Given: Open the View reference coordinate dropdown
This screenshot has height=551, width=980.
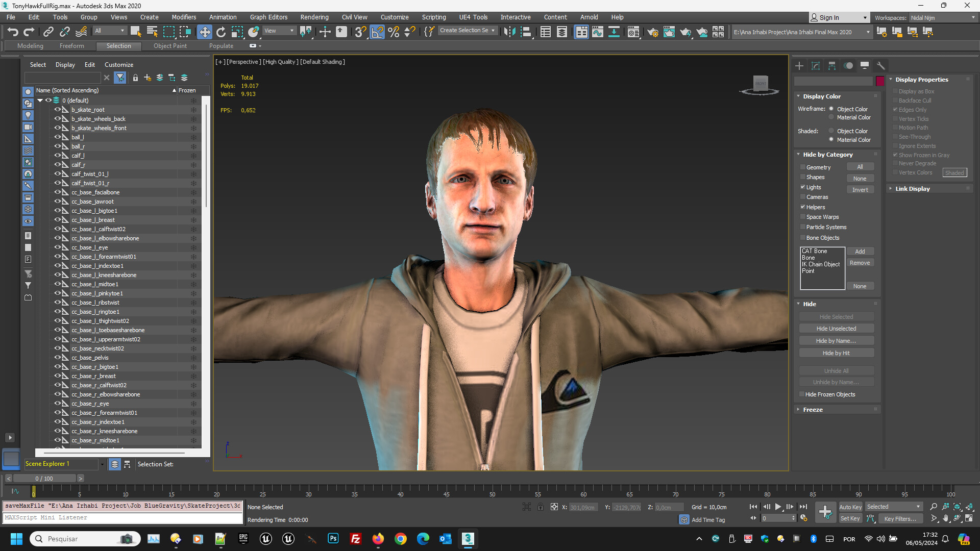Looking at the screenshot, I should click(x=279, y=31).
